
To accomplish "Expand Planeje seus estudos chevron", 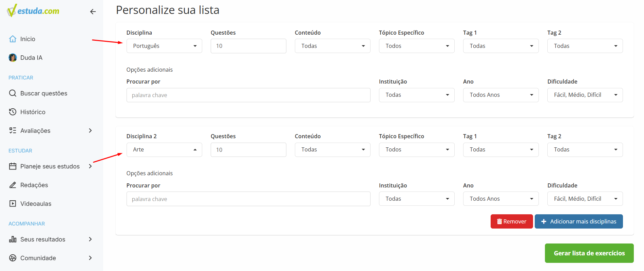I will coord(90,166).
